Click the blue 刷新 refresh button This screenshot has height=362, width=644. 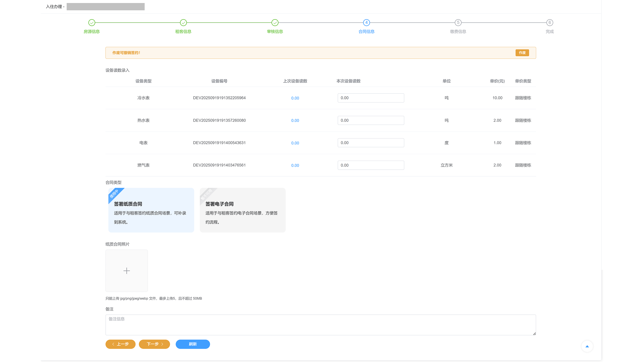(193, 344)
